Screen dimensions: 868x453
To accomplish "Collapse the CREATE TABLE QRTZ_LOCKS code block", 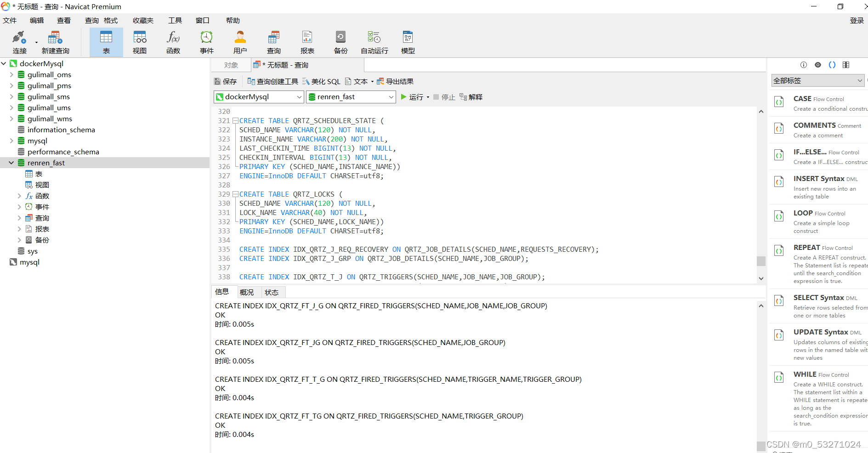I will pyautogui.click(x=235, y=194).
